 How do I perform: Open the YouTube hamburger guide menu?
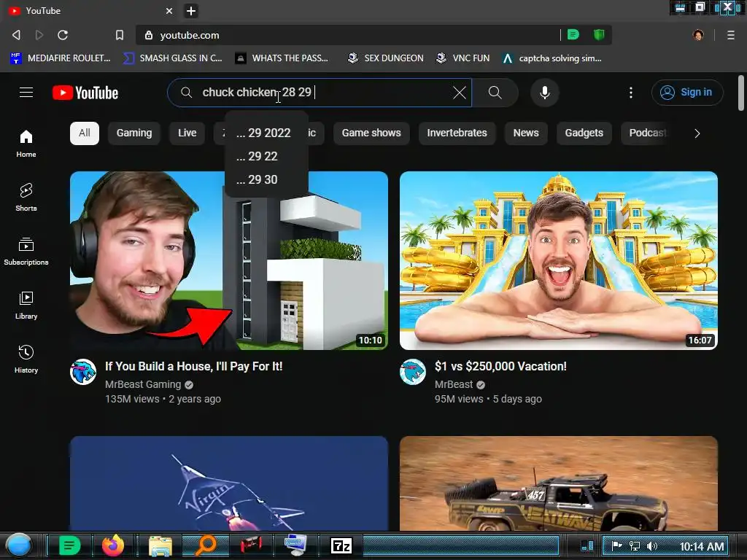[x=26, y=93]
